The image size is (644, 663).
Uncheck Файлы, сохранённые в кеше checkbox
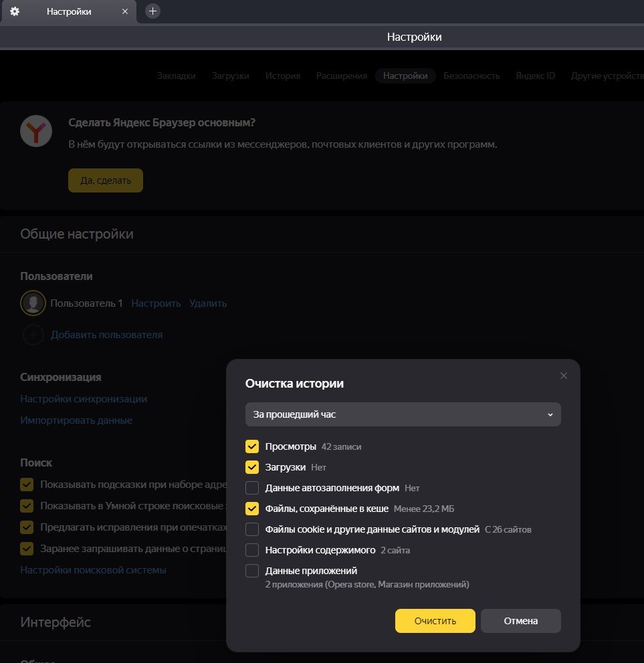tap(252, 509)
